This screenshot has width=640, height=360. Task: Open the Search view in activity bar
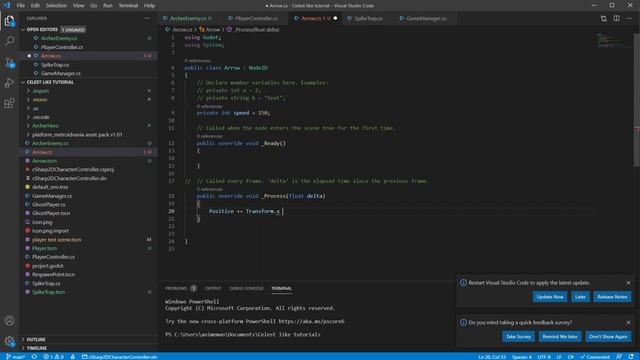[x=9, y=41]
